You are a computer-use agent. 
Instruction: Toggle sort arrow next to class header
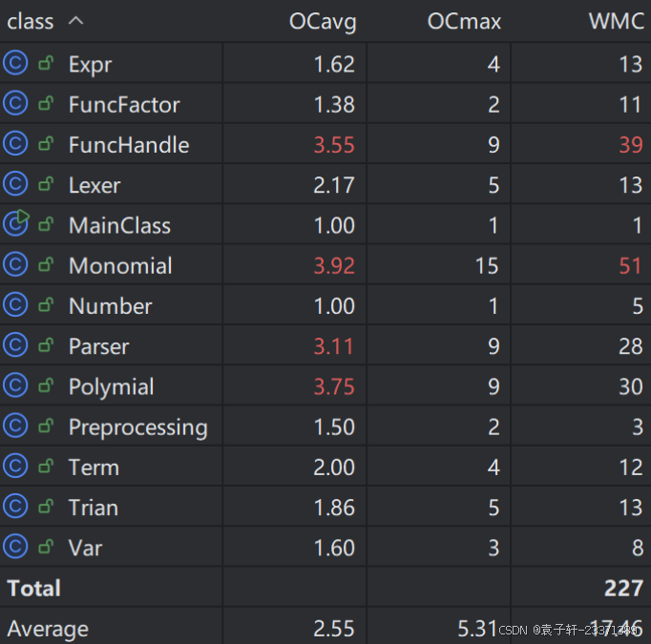pos(76,20)
